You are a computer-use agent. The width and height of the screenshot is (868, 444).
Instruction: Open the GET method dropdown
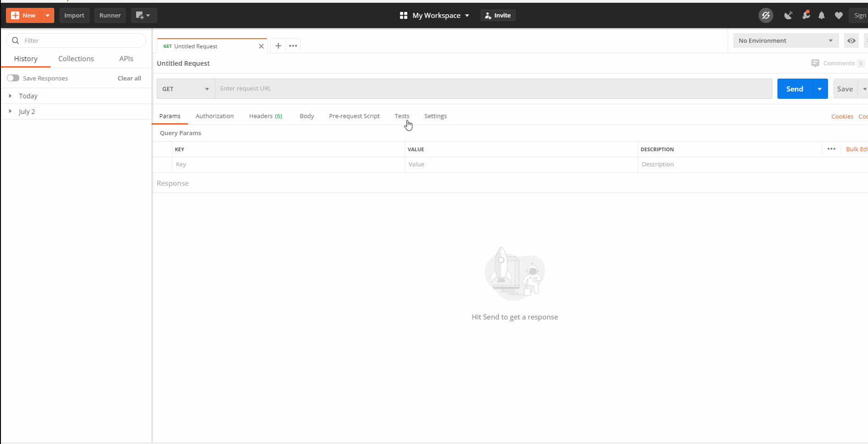point(185,89)
